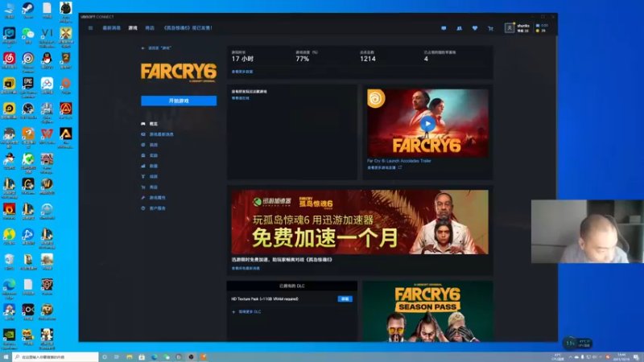Open the NetEase Cloud Music desktop icon
The image size is (644, 362).
coord(9,60)
